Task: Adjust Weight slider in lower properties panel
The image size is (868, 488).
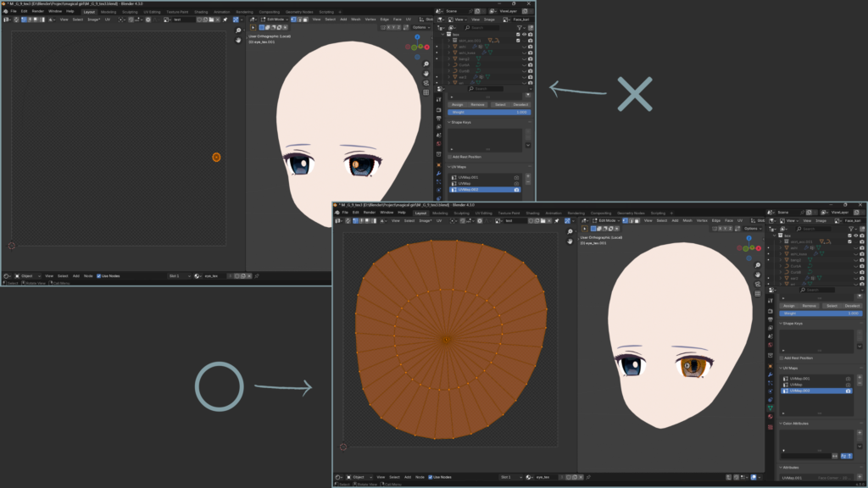Action: click(821, 313)
